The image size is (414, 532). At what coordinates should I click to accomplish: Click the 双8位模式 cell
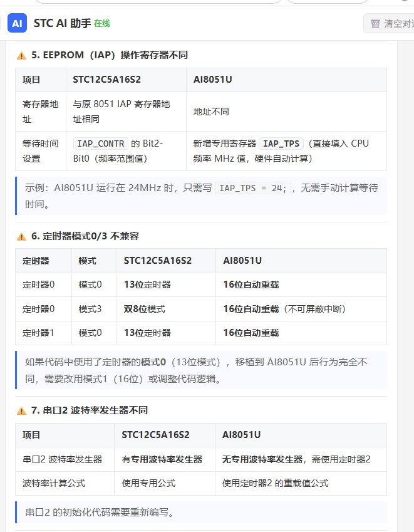[166, 309]
